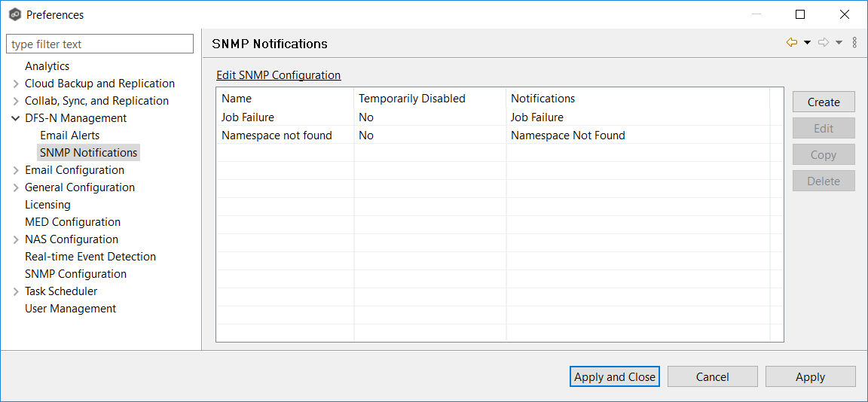Viewport: 868px width, 402px height.
Task: Click the type filter text field
Action: [99, 44]
